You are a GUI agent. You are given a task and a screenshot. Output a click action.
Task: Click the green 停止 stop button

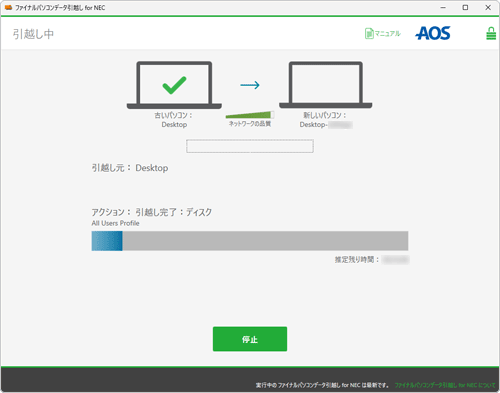(x=250, y=339)
